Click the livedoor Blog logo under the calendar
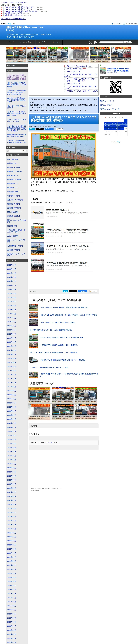The image size is (138, 644). tap(116, 142)
